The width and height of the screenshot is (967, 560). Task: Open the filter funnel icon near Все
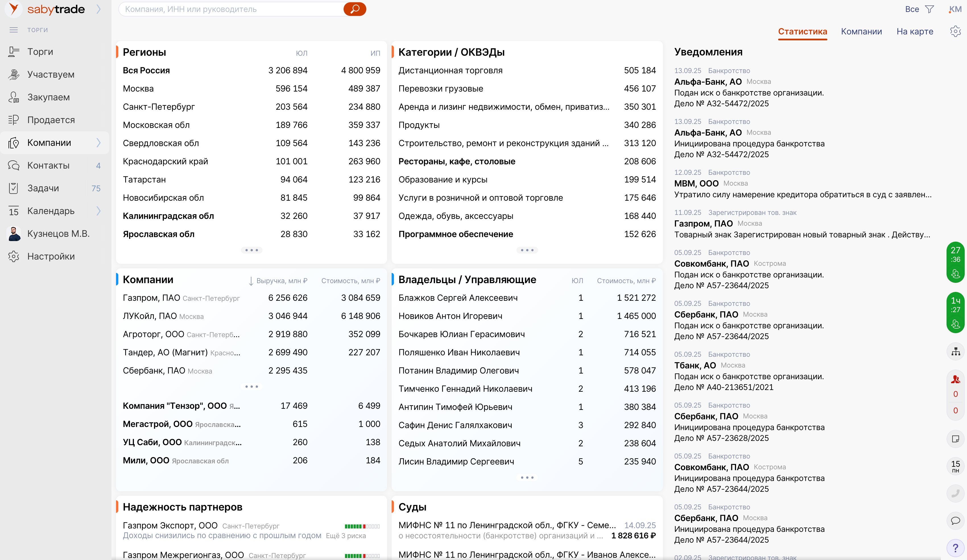coord(929,9)
